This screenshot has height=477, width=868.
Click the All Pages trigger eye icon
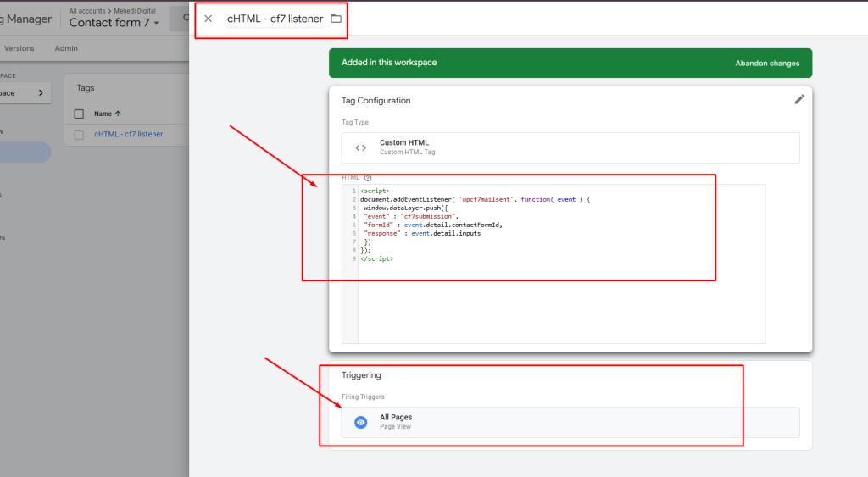pyautogui.click(x=361, y=422)
